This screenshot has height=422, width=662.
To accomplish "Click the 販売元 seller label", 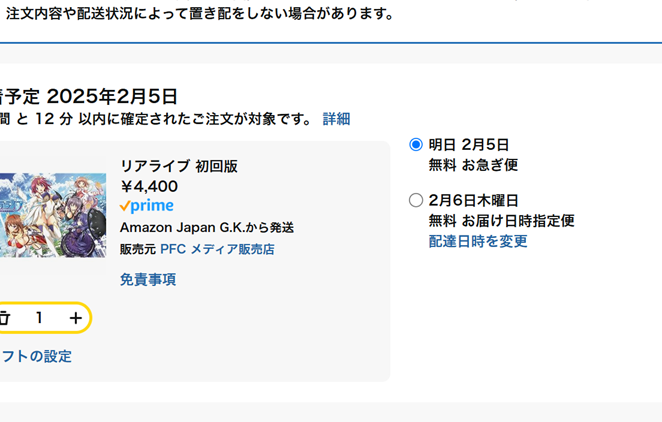I will (x=138, y=249).
